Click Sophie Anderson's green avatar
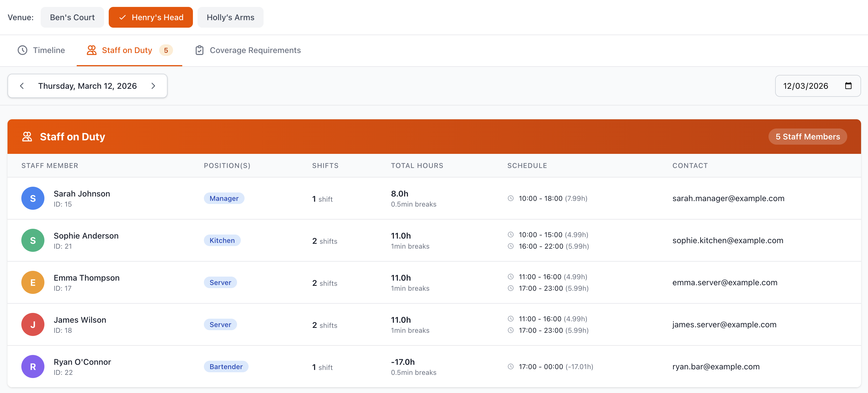This screenshot has width=868, height=393. pos(33,241)
